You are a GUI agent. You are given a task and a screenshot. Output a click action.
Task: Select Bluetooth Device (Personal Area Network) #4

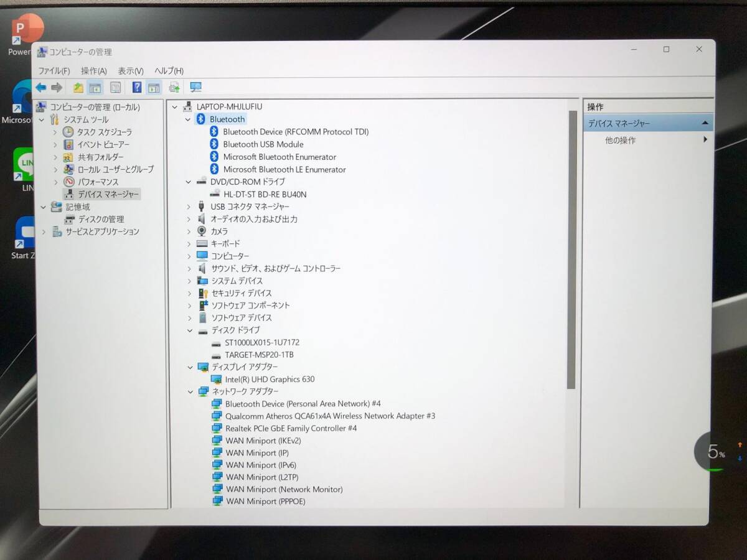303,404
